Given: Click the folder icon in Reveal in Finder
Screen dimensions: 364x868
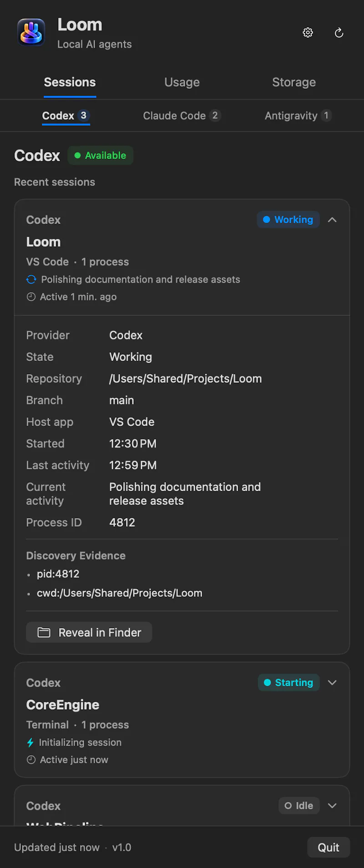Looking at the screenshot, I should pyautogui.click(x=44, y=632).
